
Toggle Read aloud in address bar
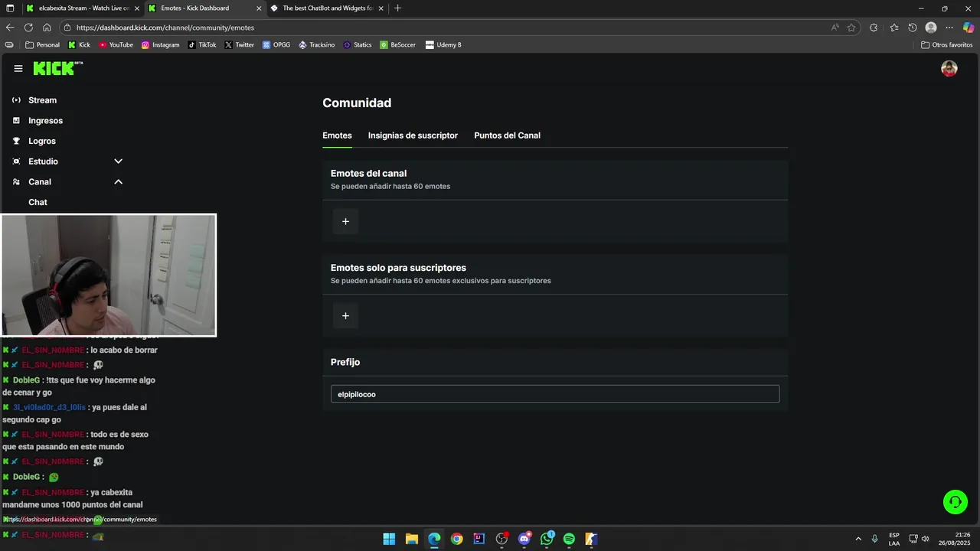[x=835, y=28]
